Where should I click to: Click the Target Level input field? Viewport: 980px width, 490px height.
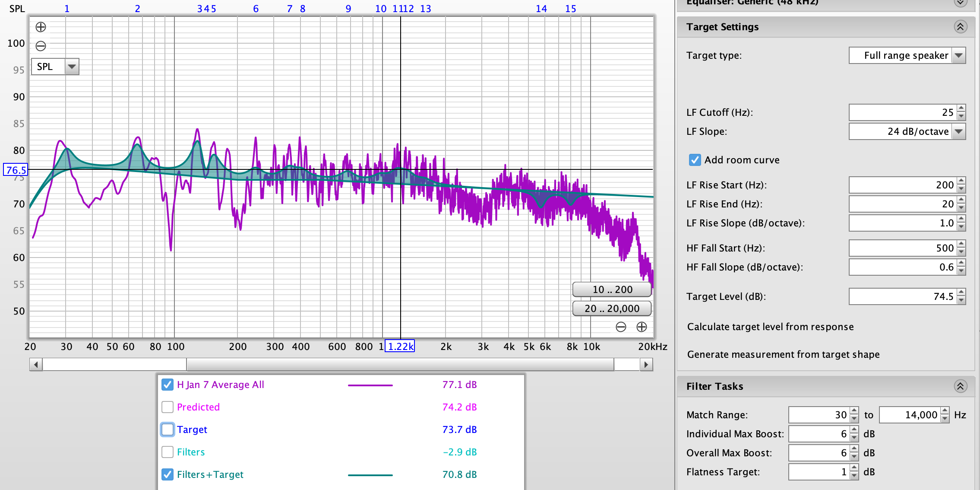click(x=903, y=296)
